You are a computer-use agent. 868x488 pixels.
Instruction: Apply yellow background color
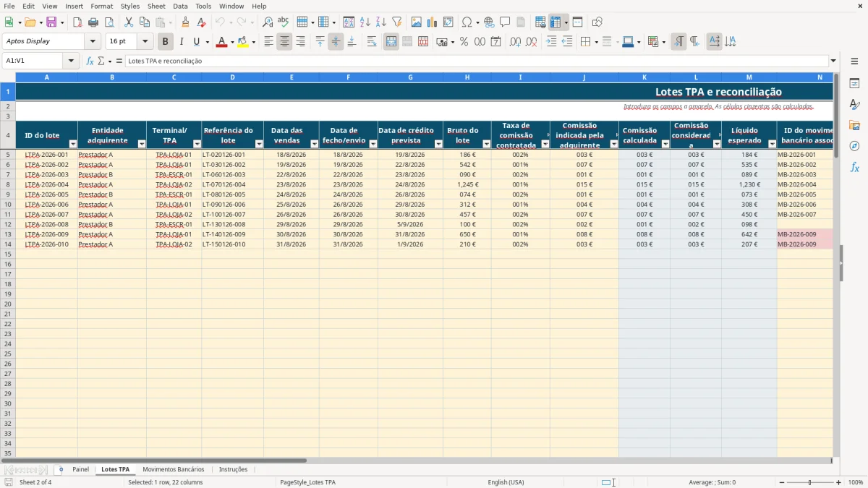point(242,42)
